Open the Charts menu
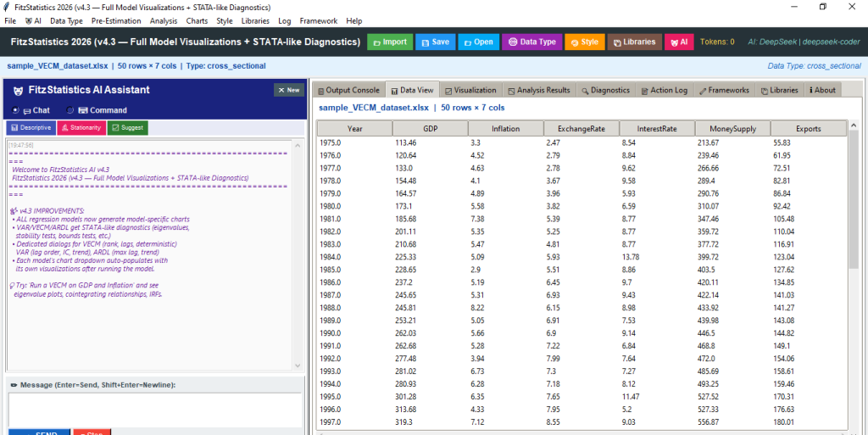 pyautogui.click(x=197, y=21)
